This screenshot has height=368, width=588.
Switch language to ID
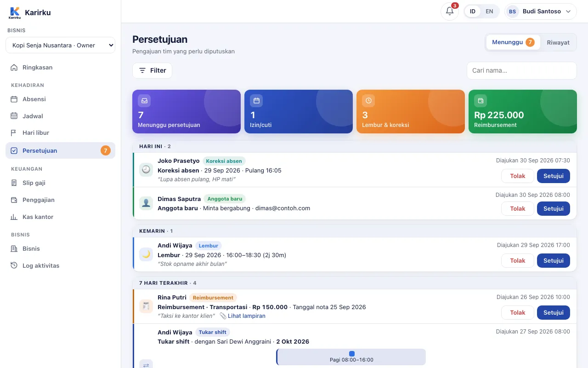(473, 11)
